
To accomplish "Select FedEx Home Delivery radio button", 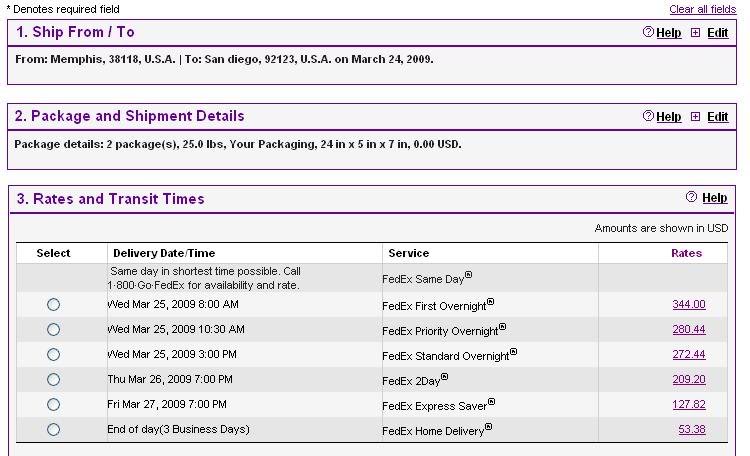I will coord(54,429).
